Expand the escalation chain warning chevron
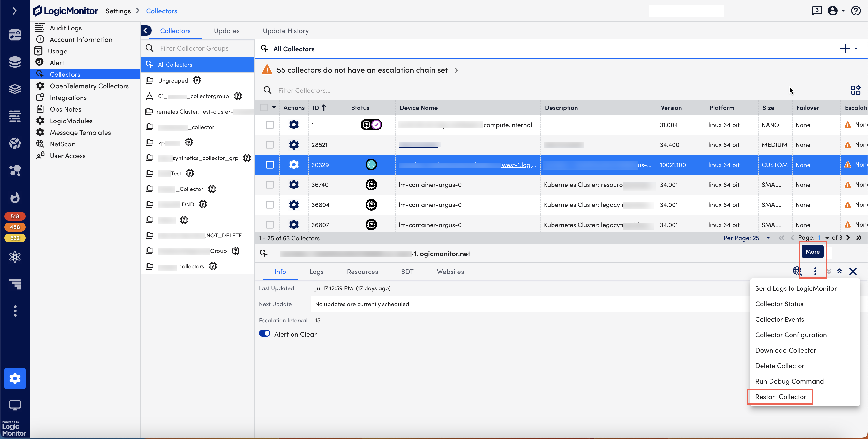 coord(456,70)
